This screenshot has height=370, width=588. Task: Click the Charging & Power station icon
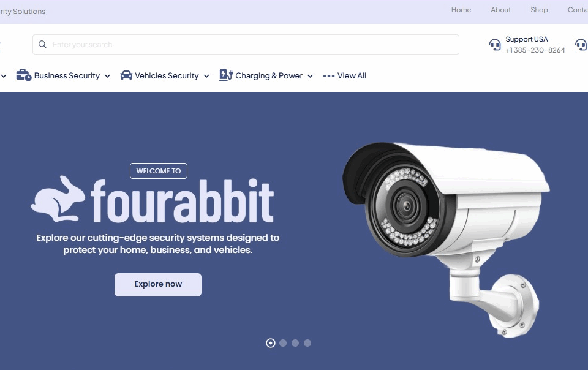(x=226, y=75)
